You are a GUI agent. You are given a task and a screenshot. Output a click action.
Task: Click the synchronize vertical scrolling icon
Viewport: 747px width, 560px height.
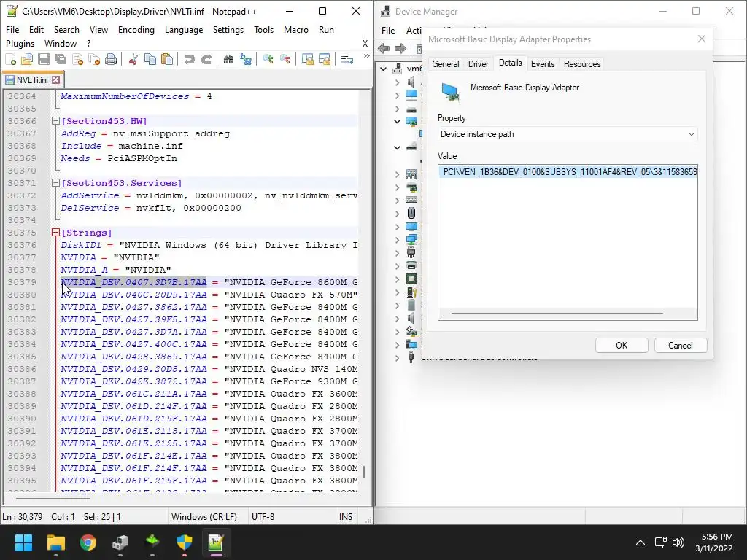(308, 60)
